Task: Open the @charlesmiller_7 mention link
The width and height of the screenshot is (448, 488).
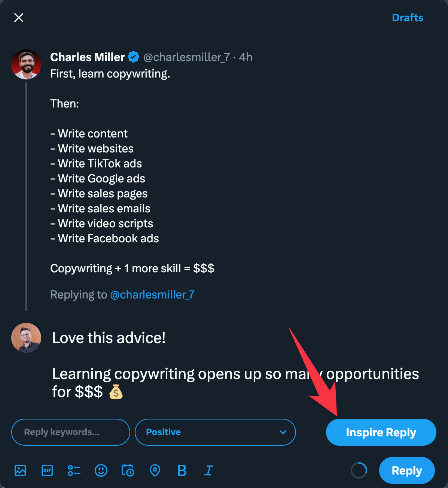Action: pos(152,294)
